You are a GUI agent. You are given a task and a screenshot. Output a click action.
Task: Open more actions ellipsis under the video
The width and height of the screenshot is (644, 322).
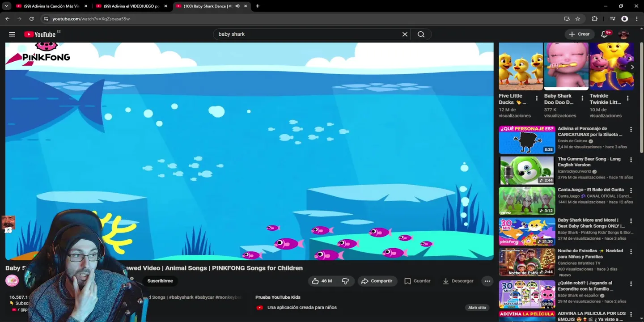pos(487,281)
